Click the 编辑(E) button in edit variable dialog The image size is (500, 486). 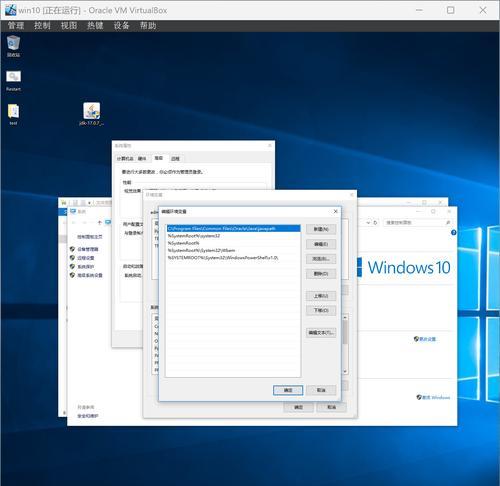point(321,244)
